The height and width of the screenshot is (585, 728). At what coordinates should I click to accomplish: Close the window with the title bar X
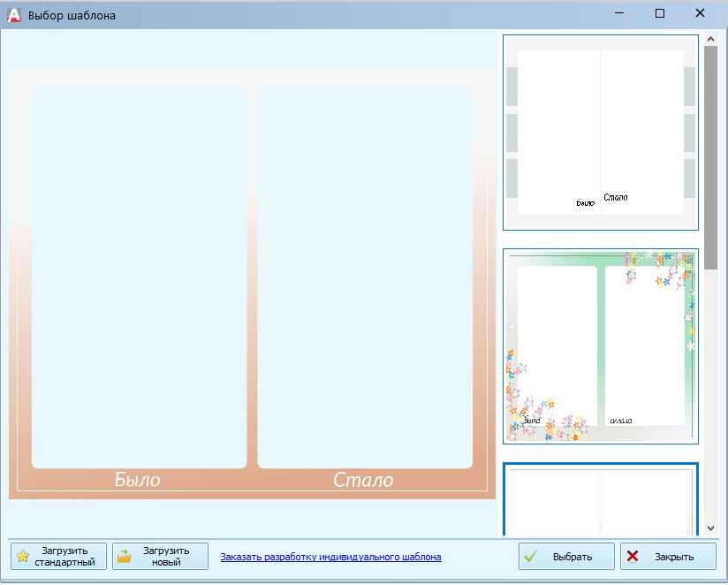click(700, 13)
